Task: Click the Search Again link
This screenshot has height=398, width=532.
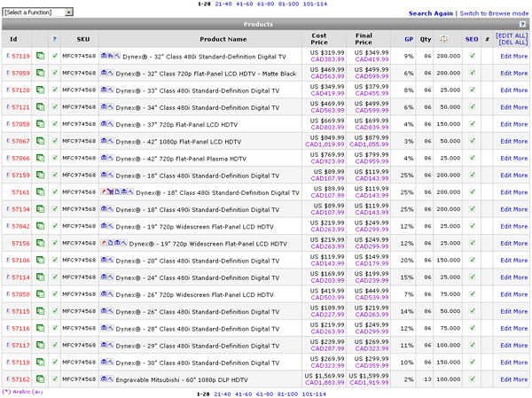Action: 431,13
